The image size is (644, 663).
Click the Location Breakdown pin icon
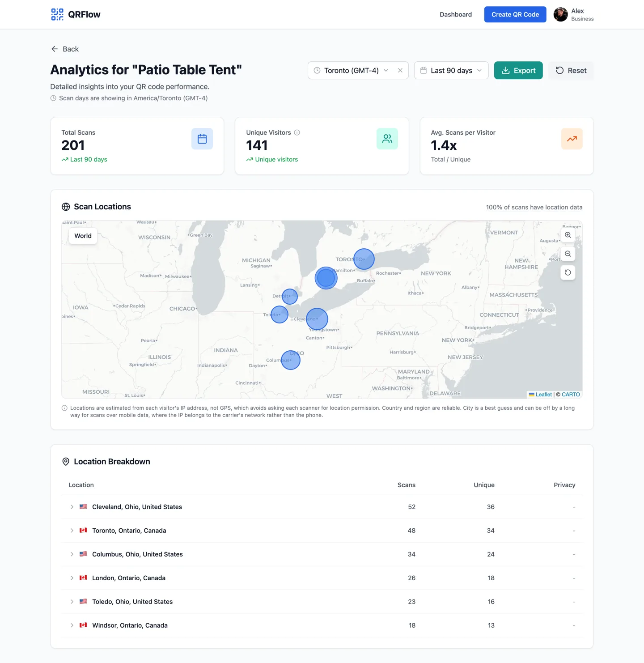[x=66, y=462]
